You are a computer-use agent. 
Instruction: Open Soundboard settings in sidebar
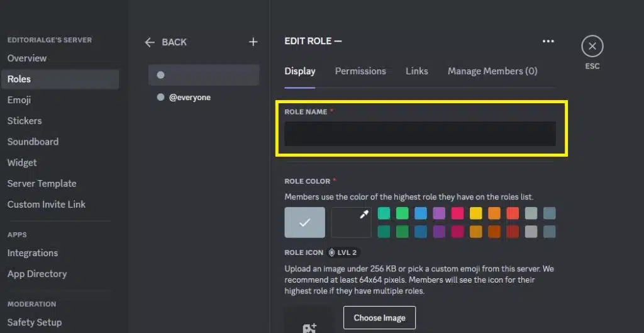33,142
